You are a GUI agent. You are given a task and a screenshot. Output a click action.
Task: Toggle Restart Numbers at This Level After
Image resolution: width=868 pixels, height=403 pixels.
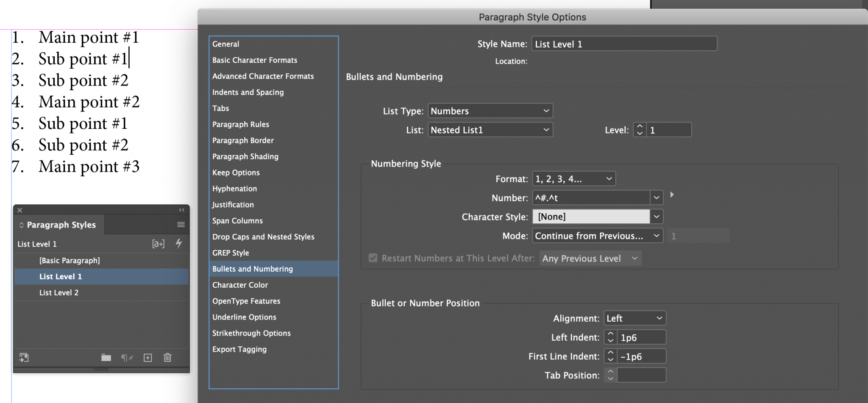pos(373,258)
